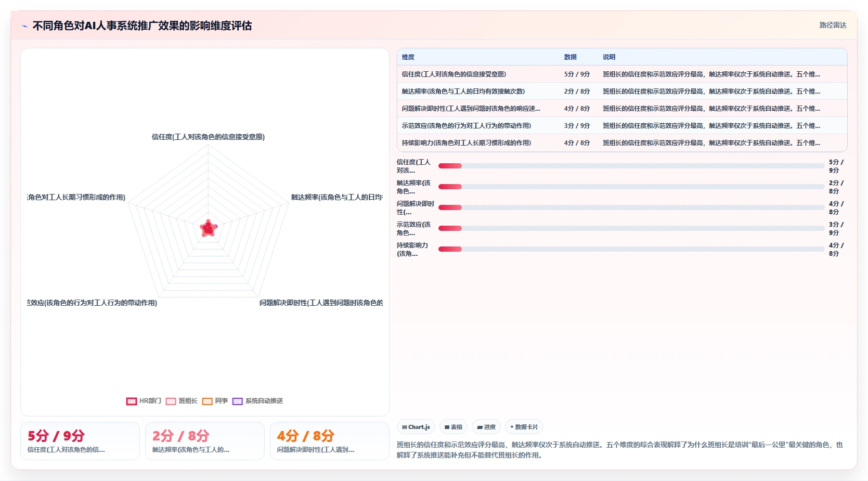Viewport: 868px width, 481px height.
Task: Click the 路径雷达 label
Action: (x=833, y=25)
